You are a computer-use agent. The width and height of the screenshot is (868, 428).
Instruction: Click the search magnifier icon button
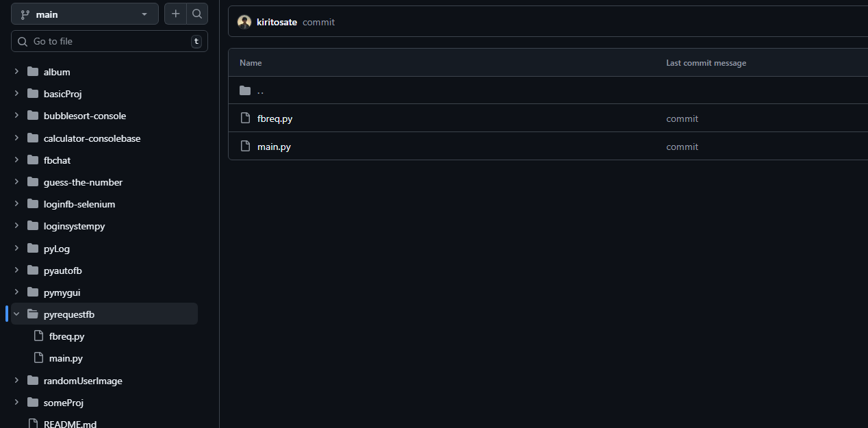click(197, 14)
